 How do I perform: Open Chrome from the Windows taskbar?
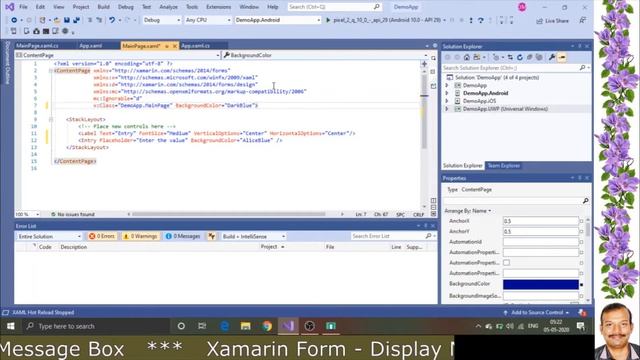[267, 326]
